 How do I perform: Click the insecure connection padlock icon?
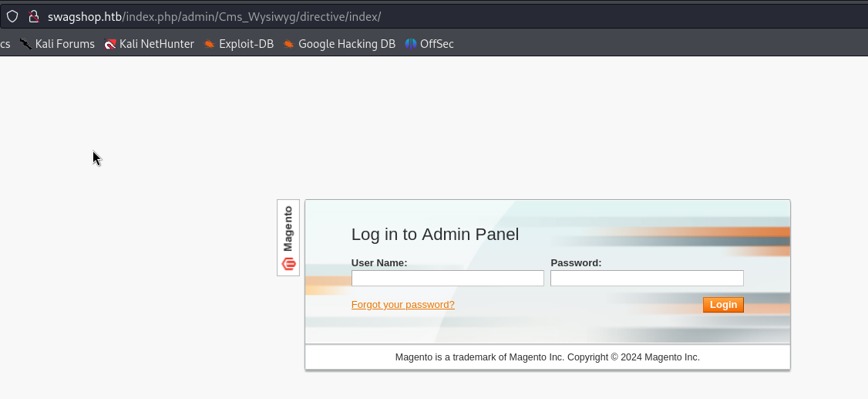(33, 16)
